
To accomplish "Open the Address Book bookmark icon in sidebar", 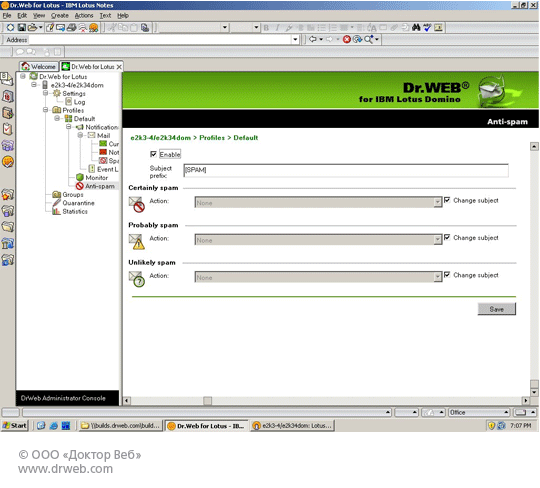I will (7, 113).
